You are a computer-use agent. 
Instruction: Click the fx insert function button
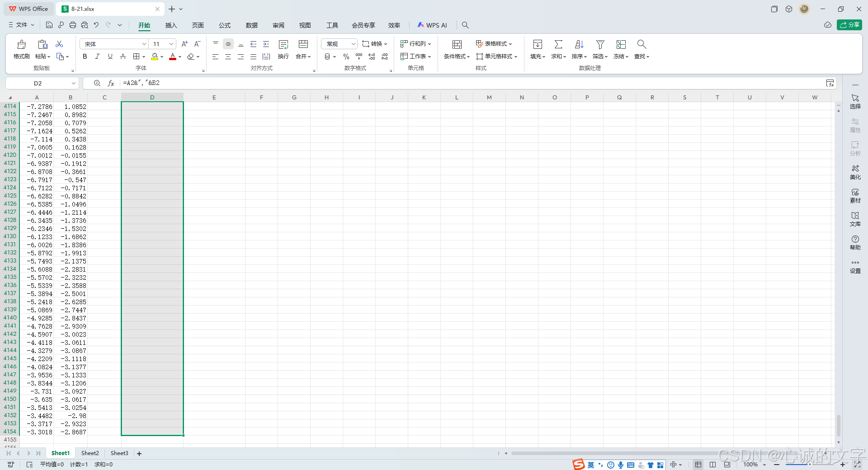[111, 83]
